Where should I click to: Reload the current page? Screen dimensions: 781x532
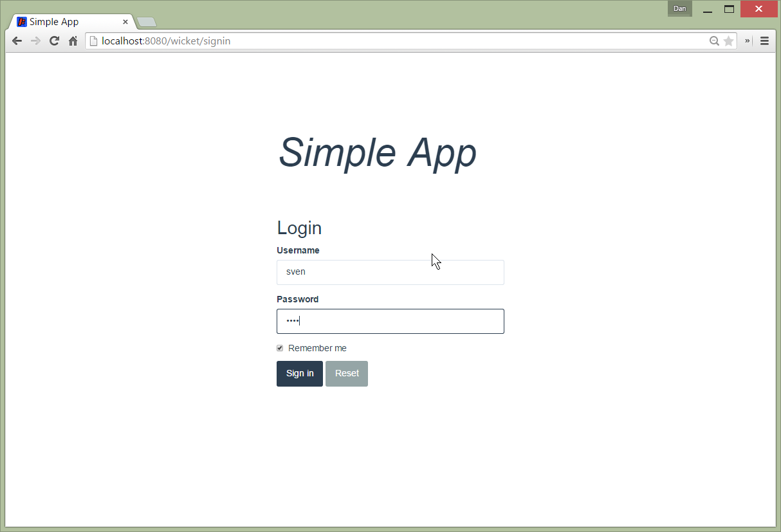(x=54, y=41)
